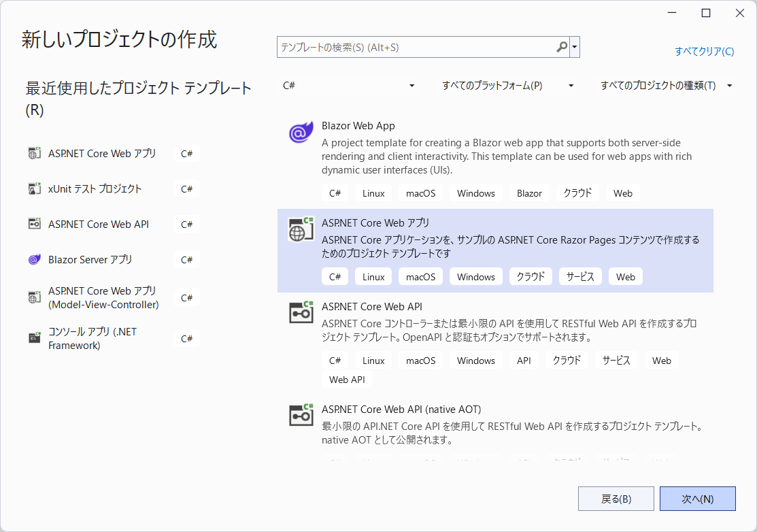Click the すべてクリア(C) link
Viewport: 757px width, 532px height.
(x=705, y=51)
